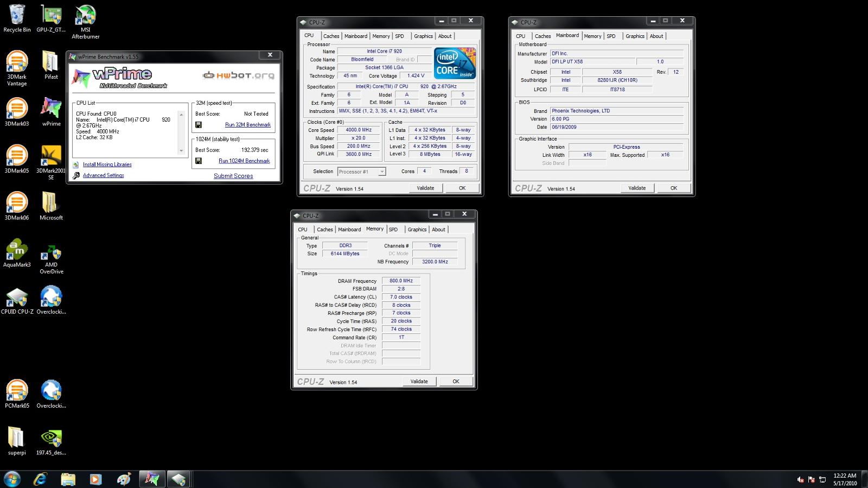Click the 1024M best score 192.379 sec

[255, 150]
